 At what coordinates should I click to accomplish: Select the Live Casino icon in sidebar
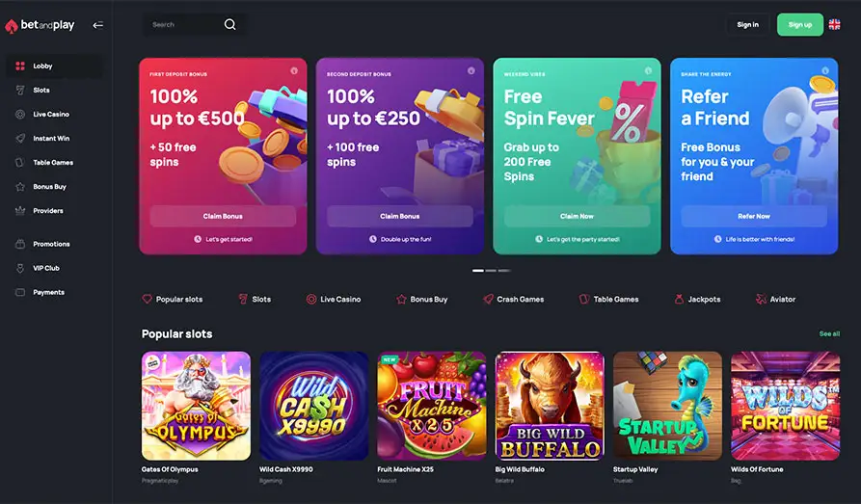tap(20, 115)
